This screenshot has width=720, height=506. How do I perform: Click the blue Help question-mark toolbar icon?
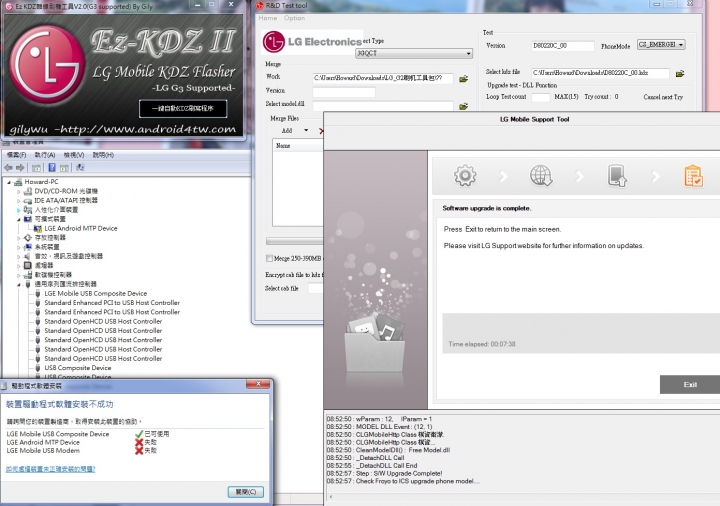[x=52, y=168]
